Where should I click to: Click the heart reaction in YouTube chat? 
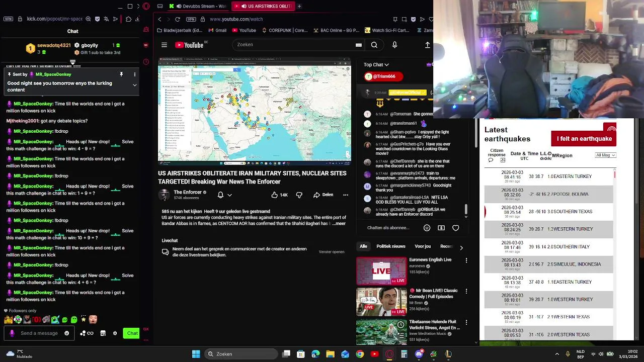tap(455, 228)
